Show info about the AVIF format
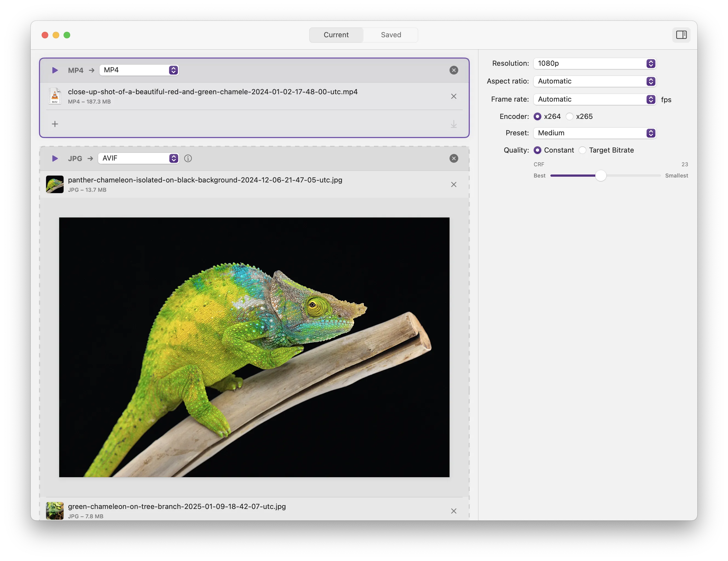This screenshot has height=561, width=728. (x=188, y=159)
